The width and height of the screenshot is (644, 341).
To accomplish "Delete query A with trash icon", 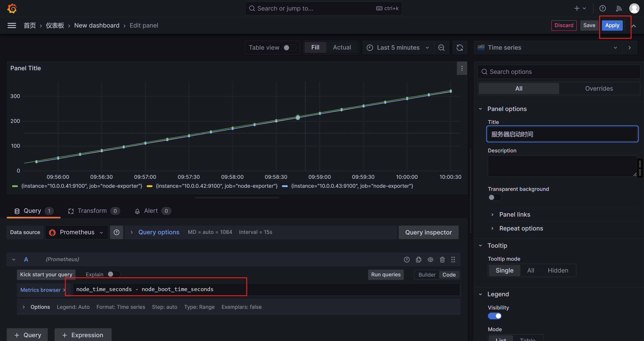I will (442, 260).
